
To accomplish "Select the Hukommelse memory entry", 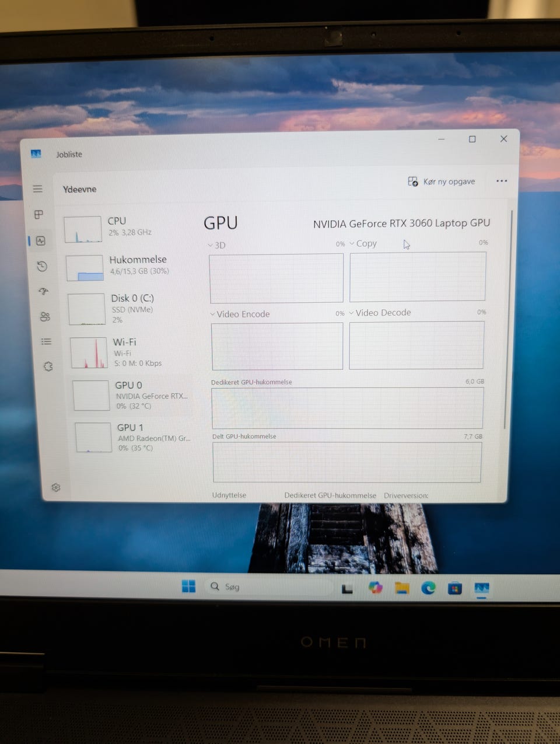I will (128, 267).
